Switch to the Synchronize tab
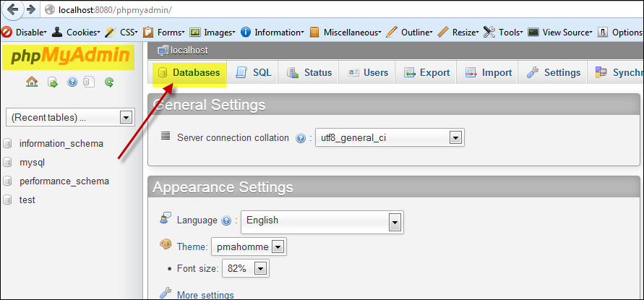644x300 pixels. click(x=617, y=73)
